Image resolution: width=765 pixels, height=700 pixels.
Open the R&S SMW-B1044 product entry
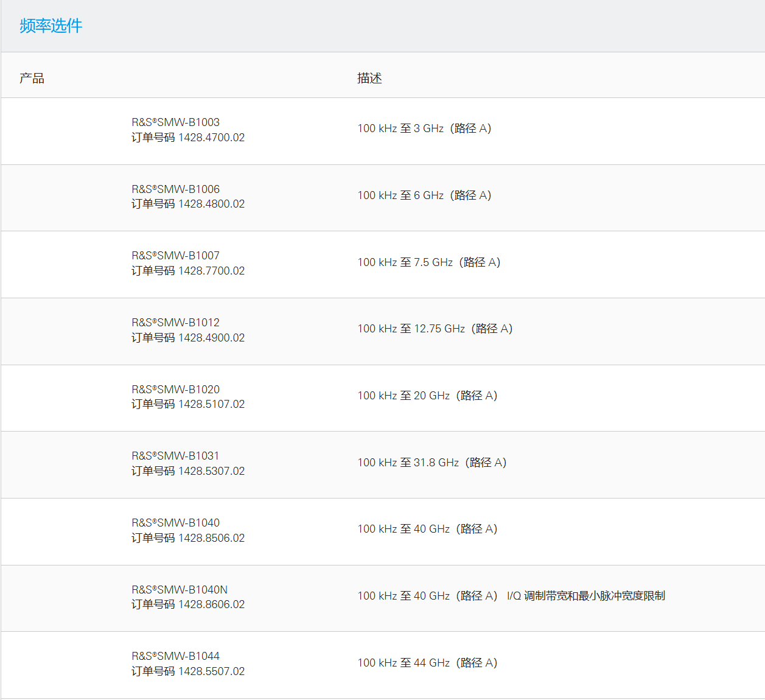(175, 656)
